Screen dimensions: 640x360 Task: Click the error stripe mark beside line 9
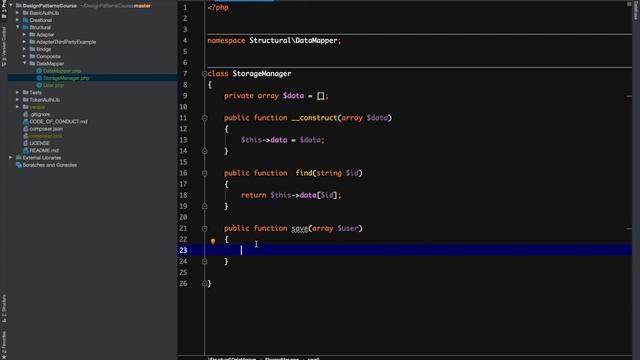[x=629, y=96]
